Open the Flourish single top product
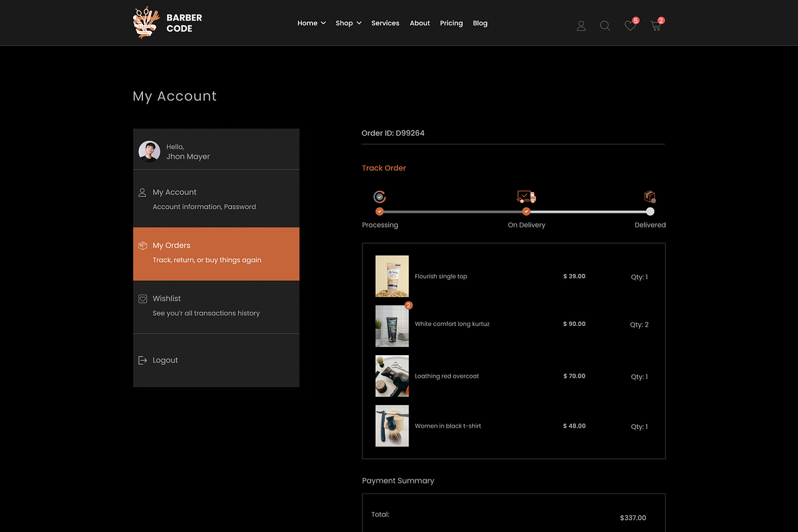This screenshot has width=798, height=532. [441, 277]
